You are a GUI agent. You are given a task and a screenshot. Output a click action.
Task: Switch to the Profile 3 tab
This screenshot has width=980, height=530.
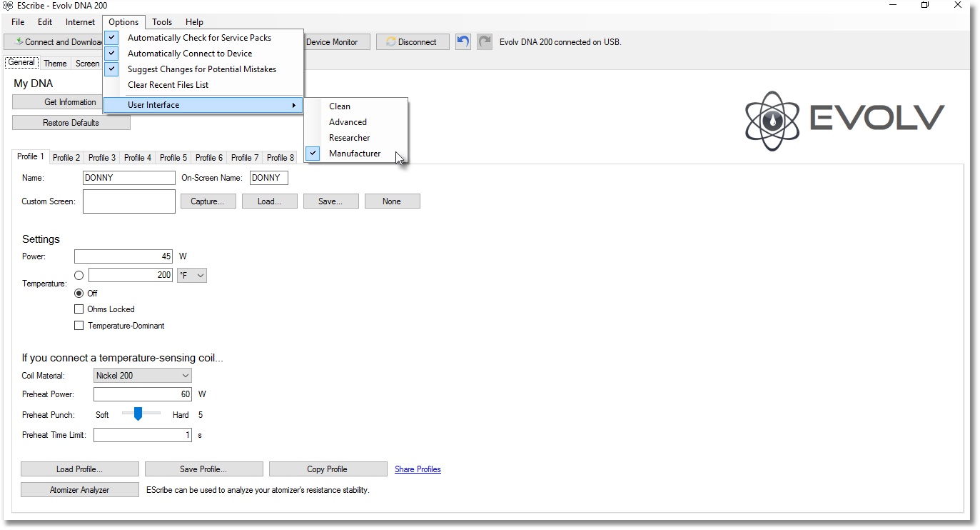(x=102, y=158)
